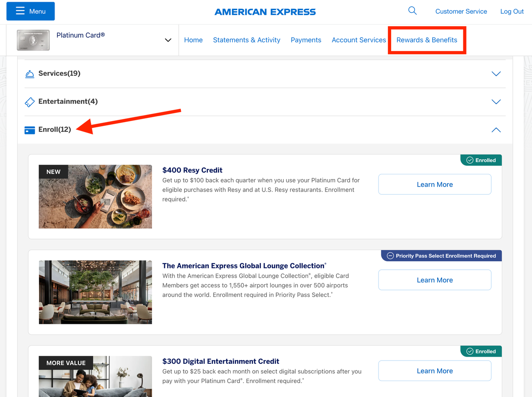The width and height of the screenshot is (532, 397).
Task: Open the Customer Service link
Action: tap(461, 12)
